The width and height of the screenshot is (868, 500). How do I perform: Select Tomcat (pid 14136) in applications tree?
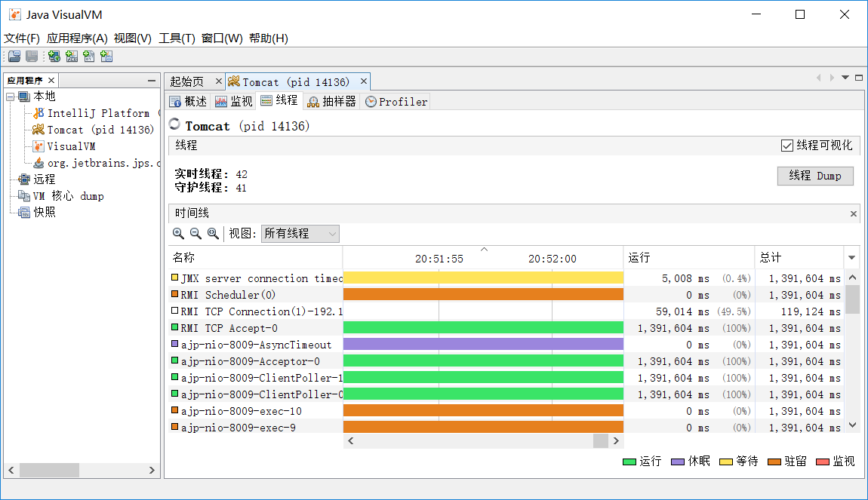(100, 130)
